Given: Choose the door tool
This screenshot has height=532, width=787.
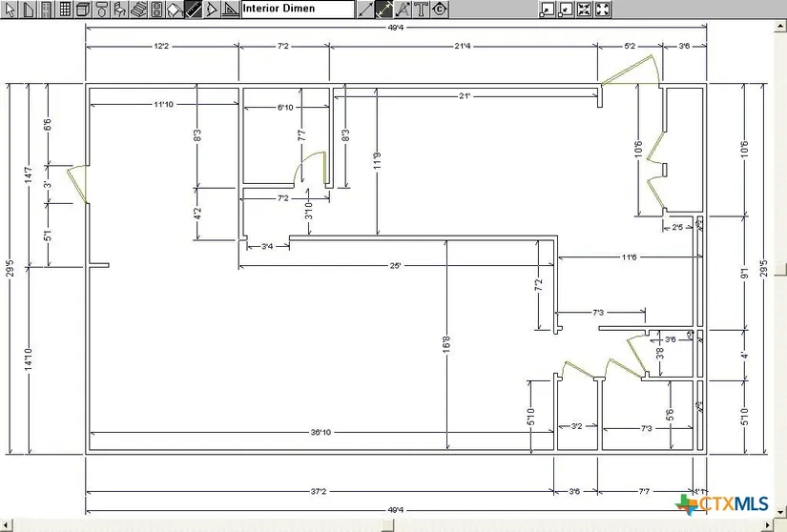Looking at the screenshot, I should tap(46, 10).
